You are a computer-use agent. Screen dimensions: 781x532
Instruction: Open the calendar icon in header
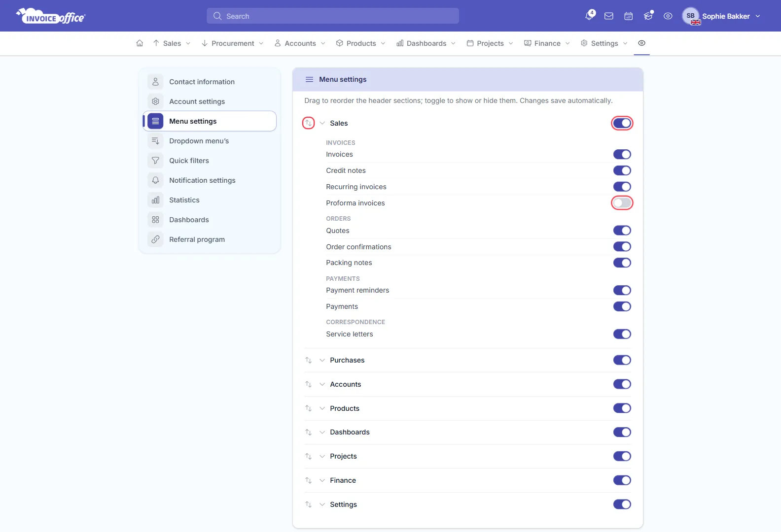coord(629,16)
